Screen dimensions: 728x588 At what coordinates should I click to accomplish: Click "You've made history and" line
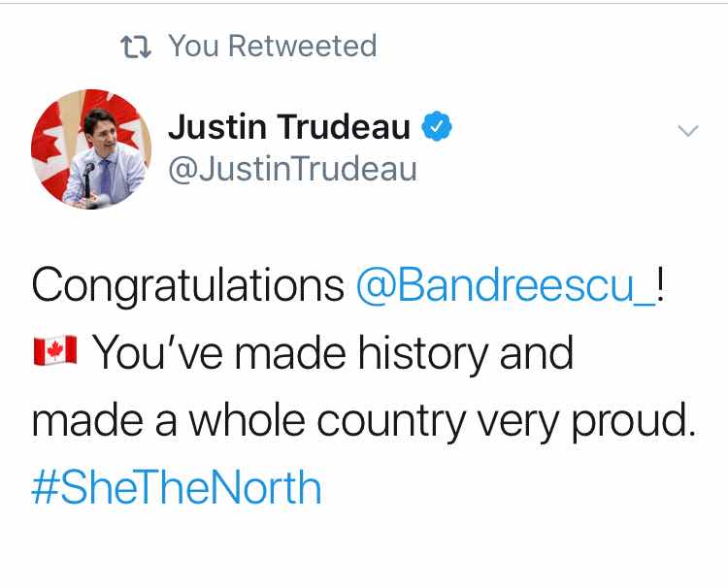point(333,353)
